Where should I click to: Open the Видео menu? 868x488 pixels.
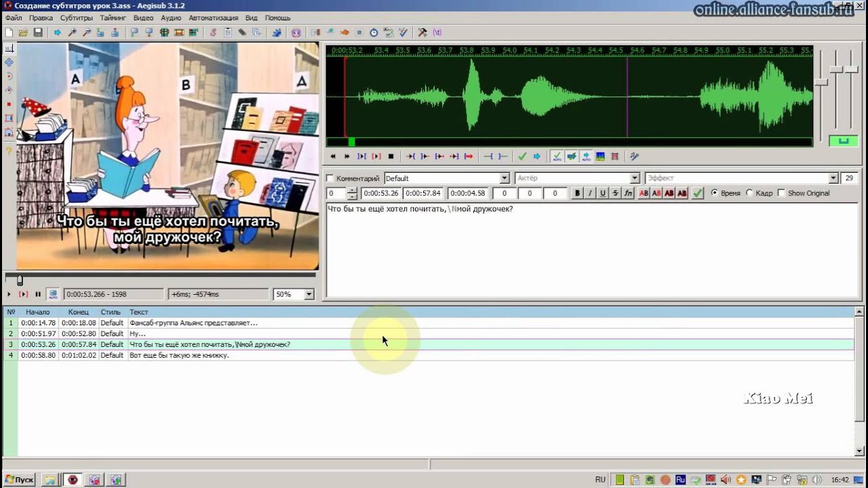[x=143, y=18]
